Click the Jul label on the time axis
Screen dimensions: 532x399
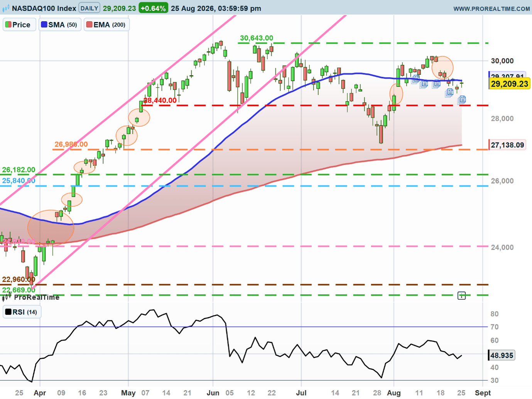[301, 393]
